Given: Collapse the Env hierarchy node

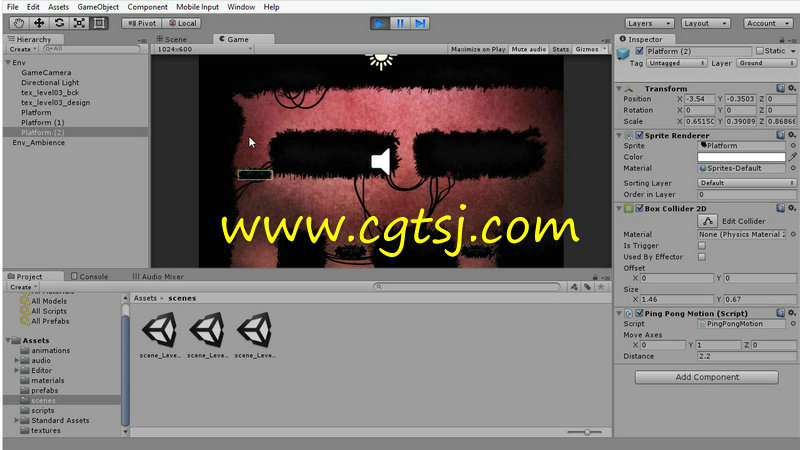Looking at the screenshot, I should pyautogui.click(x=8, y=63).
